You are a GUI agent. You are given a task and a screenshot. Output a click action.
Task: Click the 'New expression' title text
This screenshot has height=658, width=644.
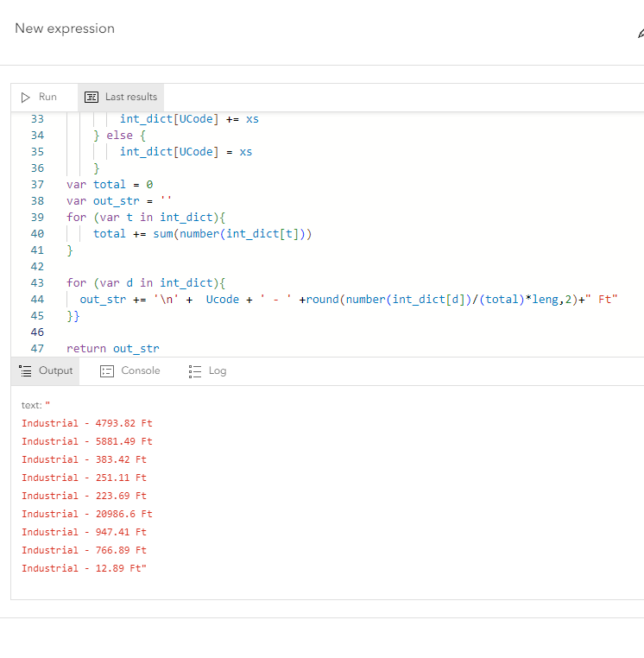point(65,28)
